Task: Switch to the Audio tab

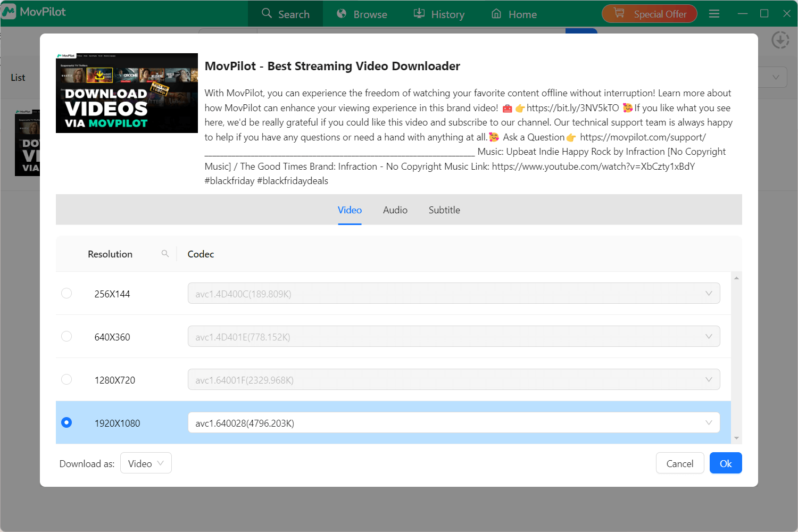Action: 395,210
